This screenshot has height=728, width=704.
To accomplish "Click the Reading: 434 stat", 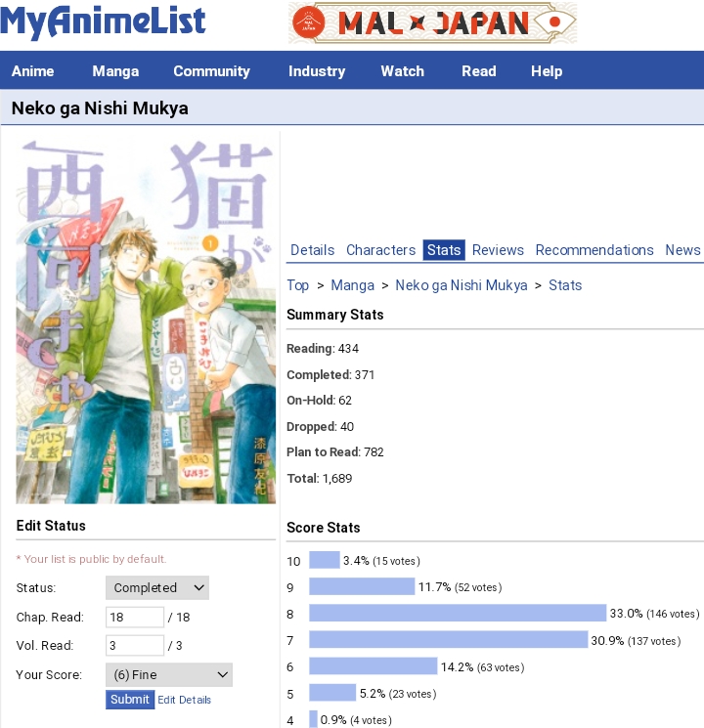I will coord(323,349).
